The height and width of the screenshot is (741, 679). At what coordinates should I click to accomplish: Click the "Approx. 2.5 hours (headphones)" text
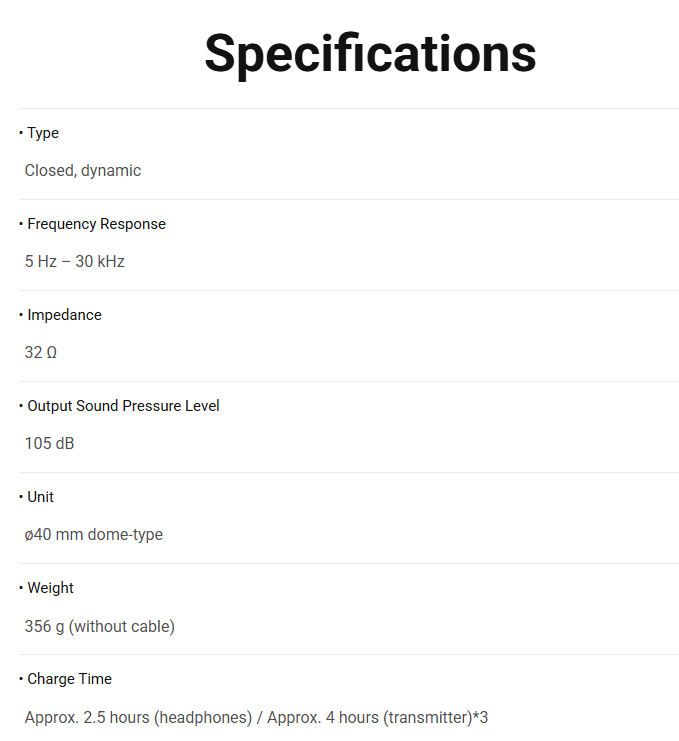click(x=138, y=718)
